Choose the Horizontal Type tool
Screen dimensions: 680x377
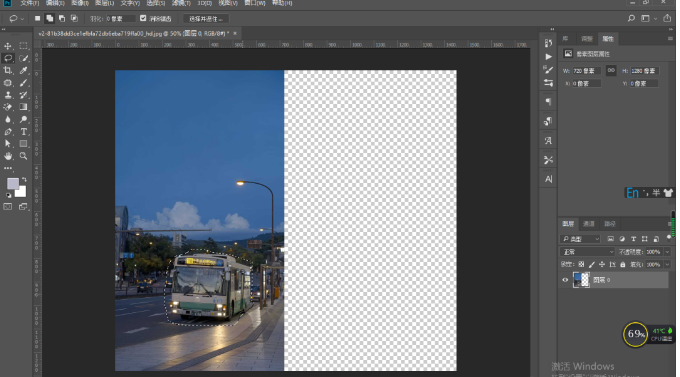pos(23,132)
